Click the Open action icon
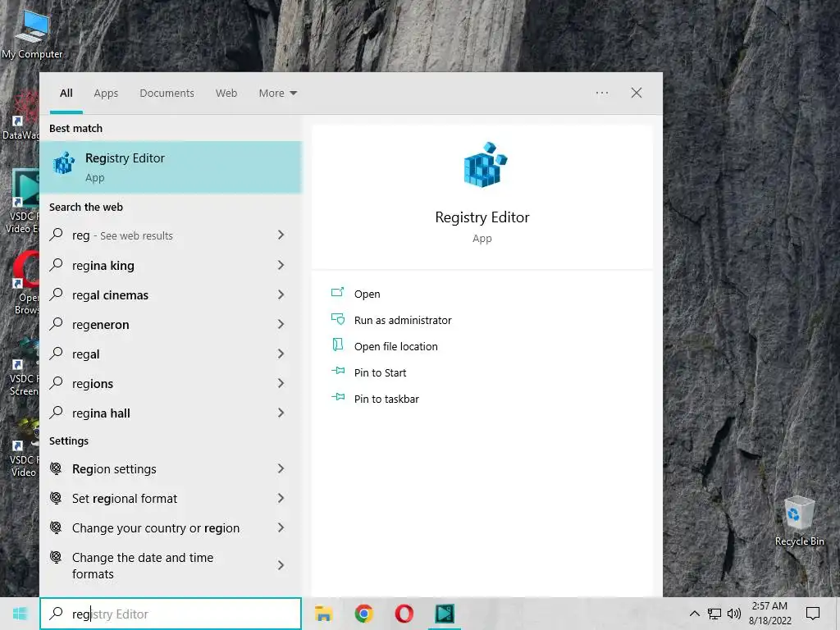 337,293
